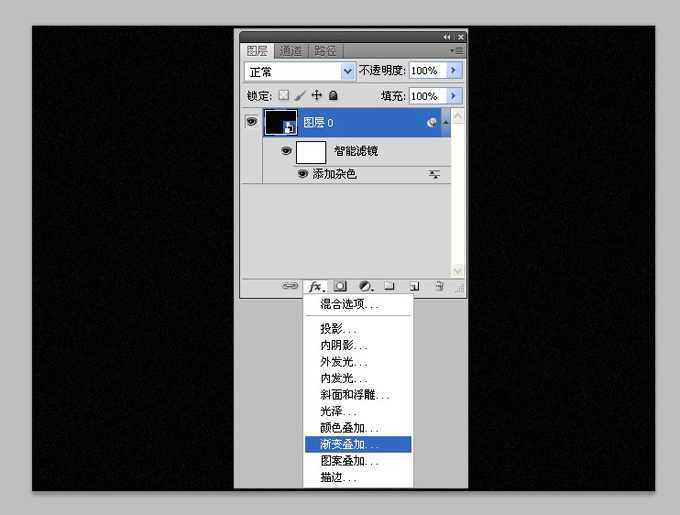Collapse panel with double-arrow icon

pos(447,37)
